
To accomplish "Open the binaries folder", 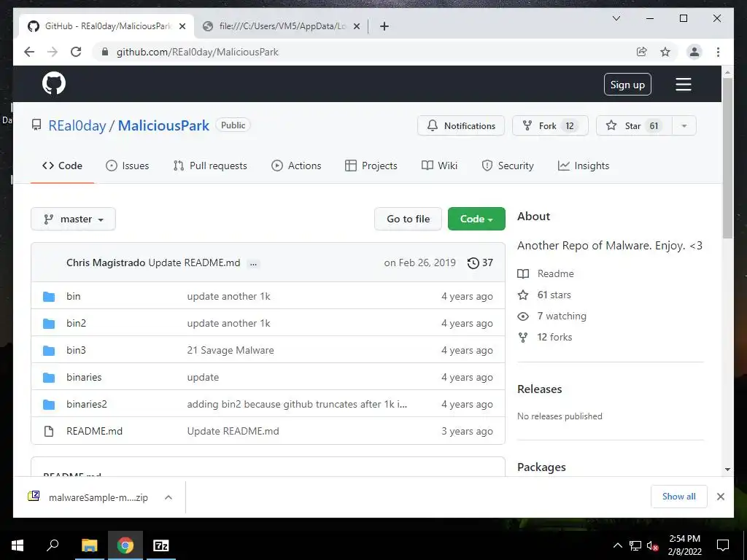I will pyautogui.click(x=84, y=377).
